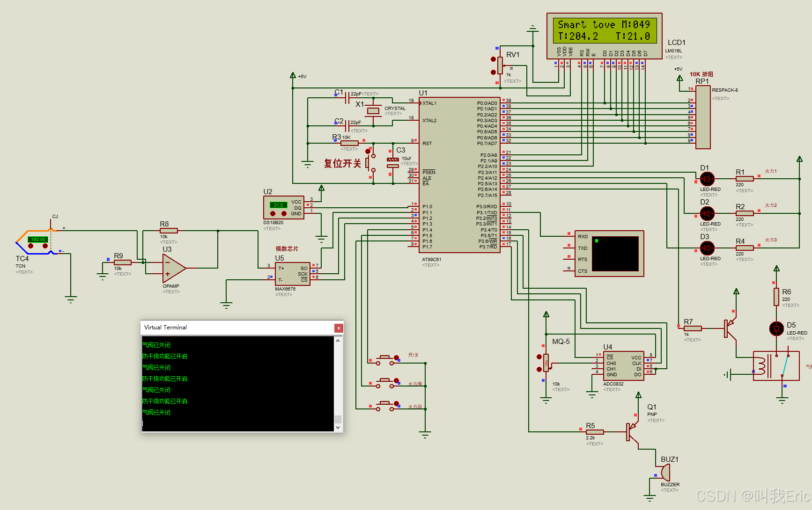
Task: Close the Virtual Terminal window
Action: (x=339, y=328)
